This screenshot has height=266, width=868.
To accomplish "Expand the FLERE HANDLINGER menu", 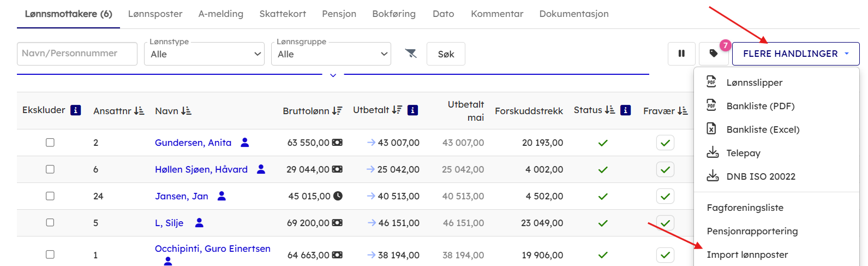I will 795,54.
